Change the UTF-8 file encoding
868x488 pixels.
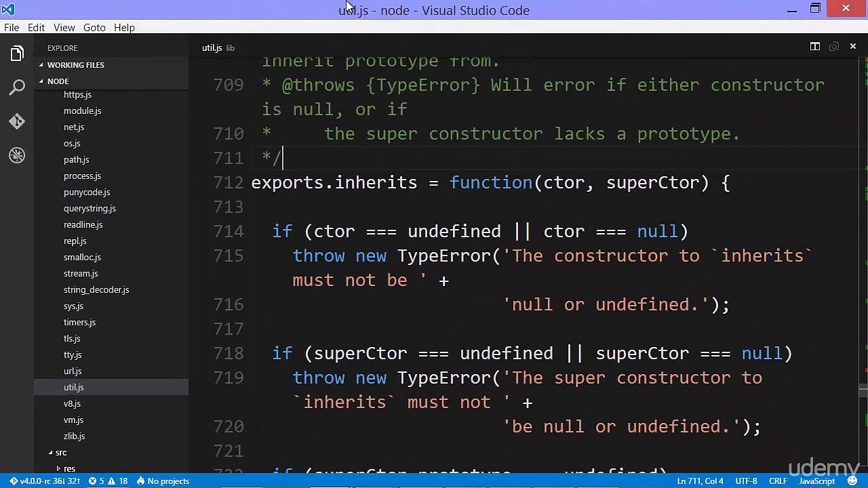pyautogui.click(x=747, y=481)
